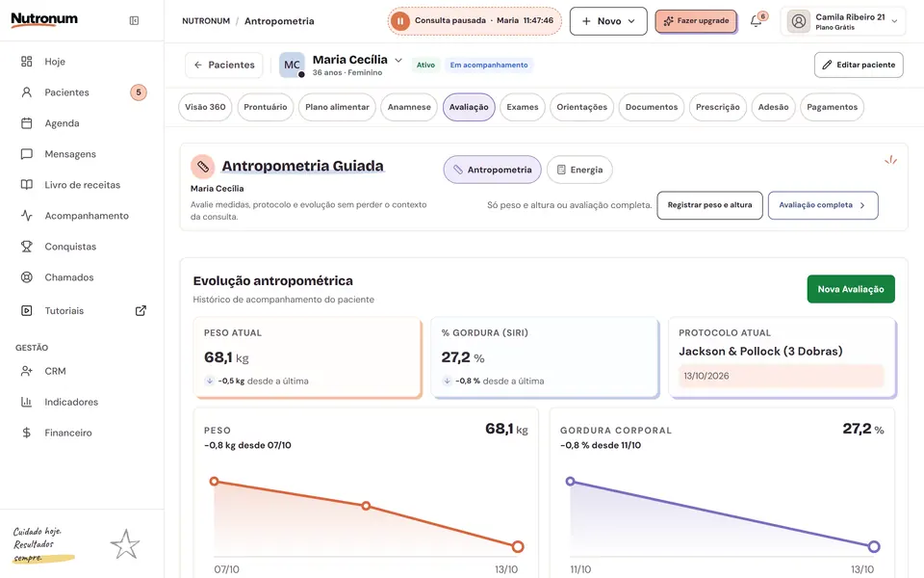Click the Nutronum logo
Screen dimensions: 924x578
[44, 19]
